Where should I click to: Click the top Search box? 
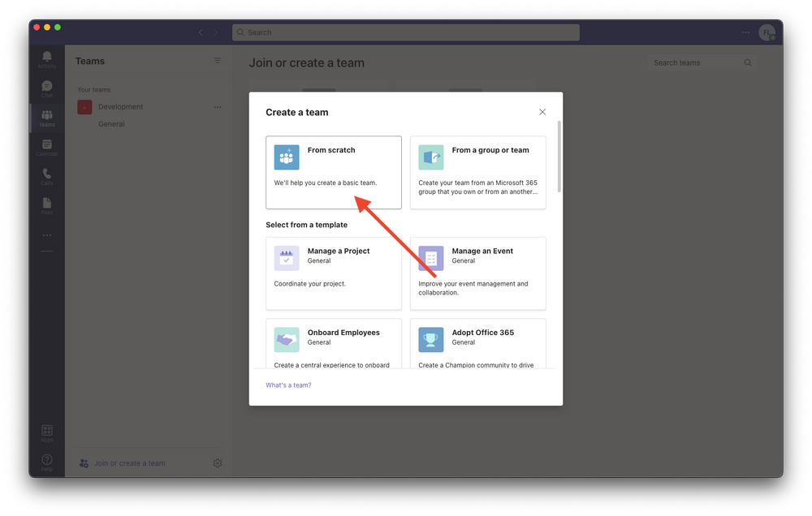(x=405, y=32)
